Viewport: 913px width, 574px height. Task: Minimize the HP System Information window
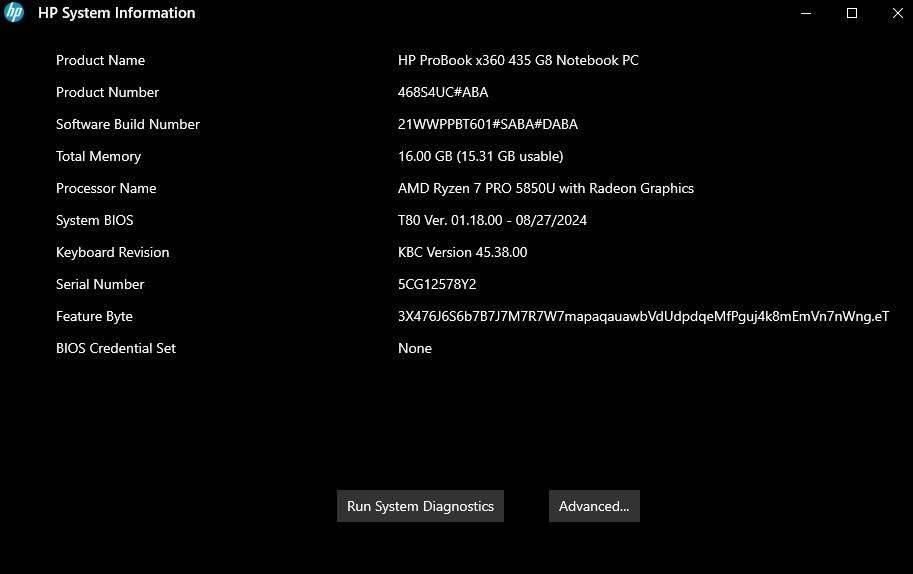pyautogui.click(x=806, y=13)
